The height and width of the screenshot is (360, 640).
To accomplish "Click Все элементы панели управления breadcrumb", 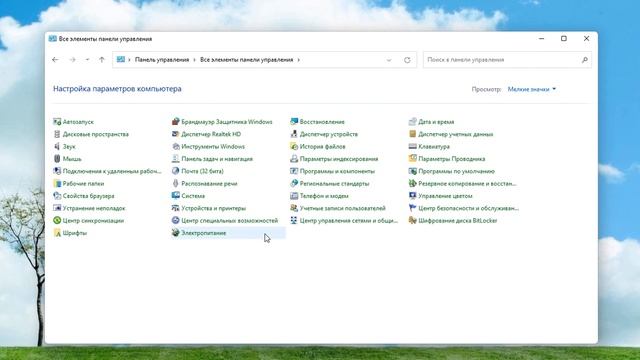I will [x=247, y=60].
